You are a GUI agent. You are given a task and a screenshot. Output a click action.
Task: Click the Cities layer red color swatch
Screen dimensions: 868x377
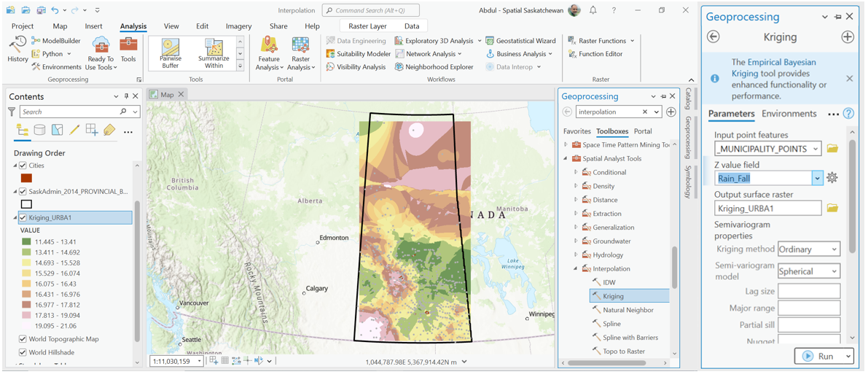[26, 178]
